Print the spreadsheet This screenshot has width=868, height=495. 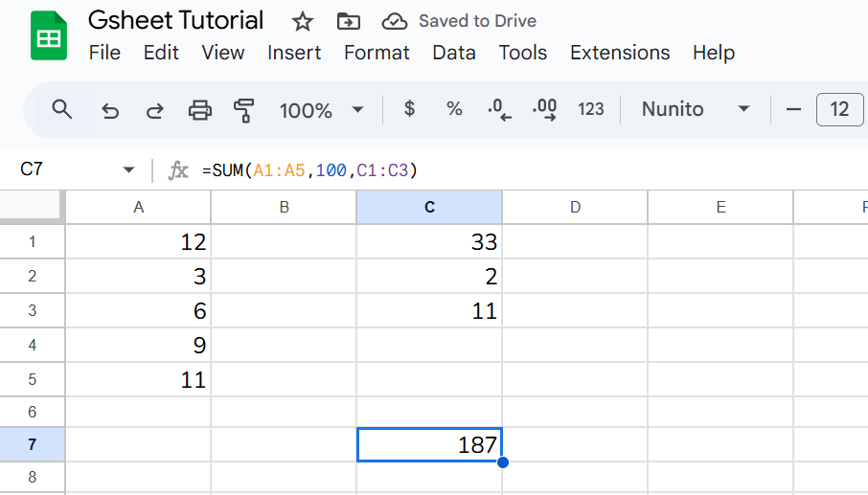click(x=199, y=110)
